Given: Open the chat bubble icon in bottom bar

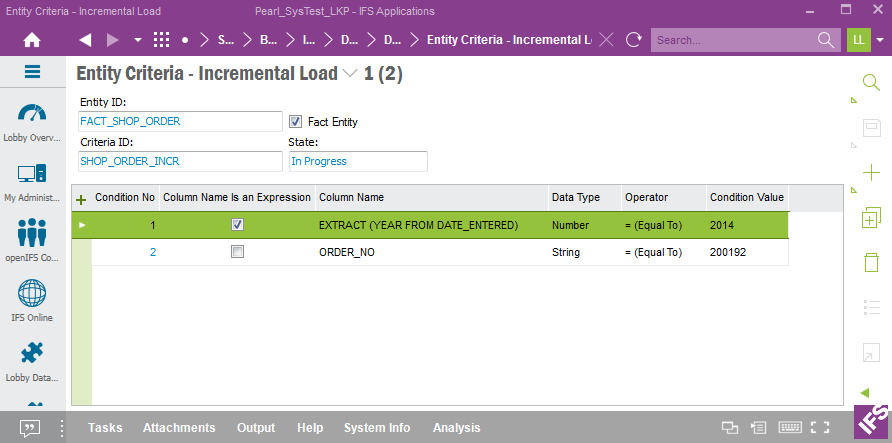Looking at the screenshot, I should point(30,428).
